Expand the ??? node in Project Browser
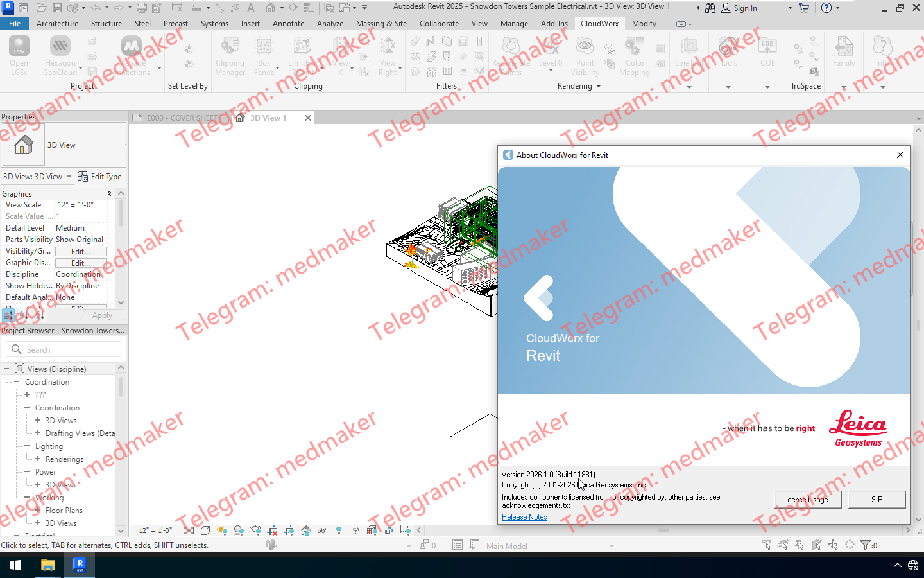The image size is (924, 578). click(x=27, y=394)
